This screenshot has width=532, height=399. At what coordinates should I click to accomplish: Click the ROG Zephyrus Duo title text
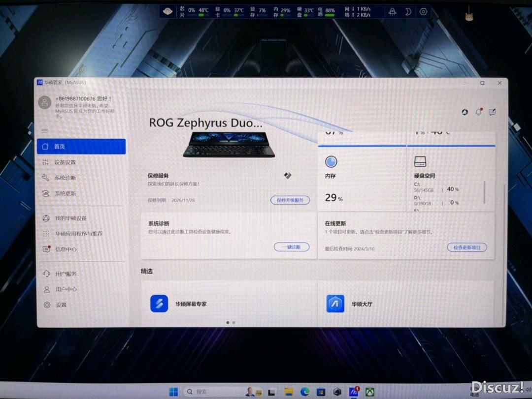tap(205, 123)
